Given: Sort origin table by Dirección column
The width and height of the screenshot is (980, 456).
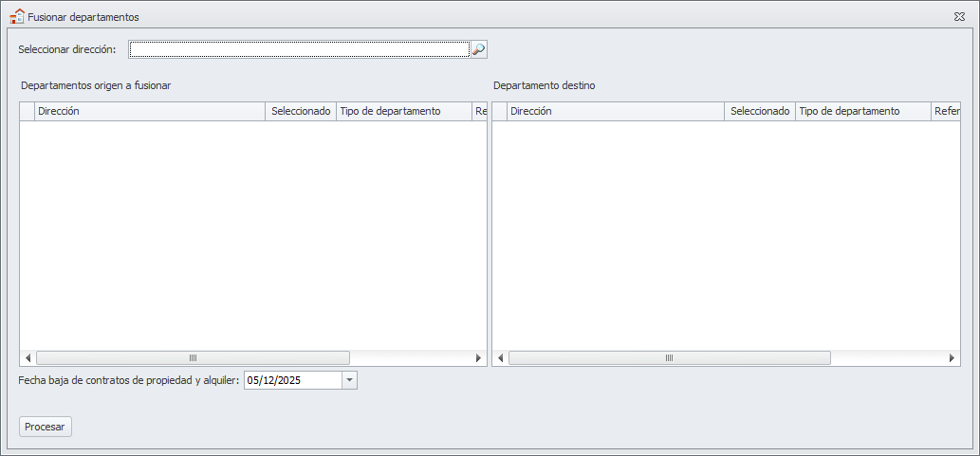Looking at the screenshot, I should pos(150,111).
